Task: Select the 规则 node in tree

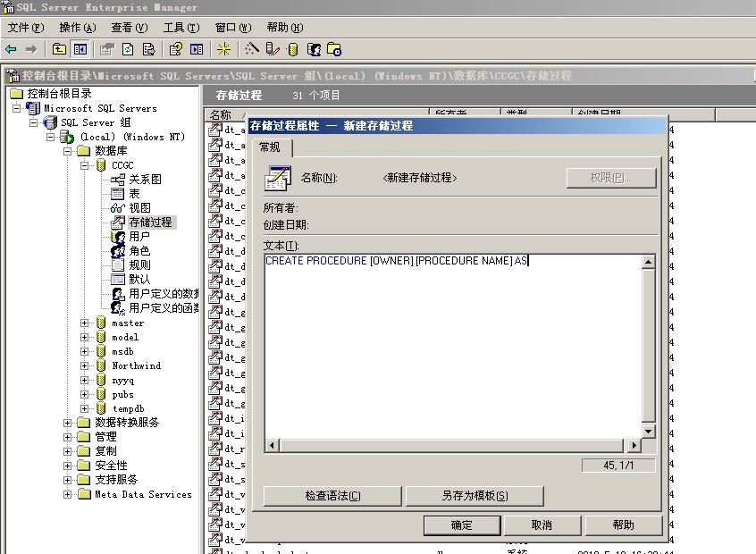Action: click(139, 264)
